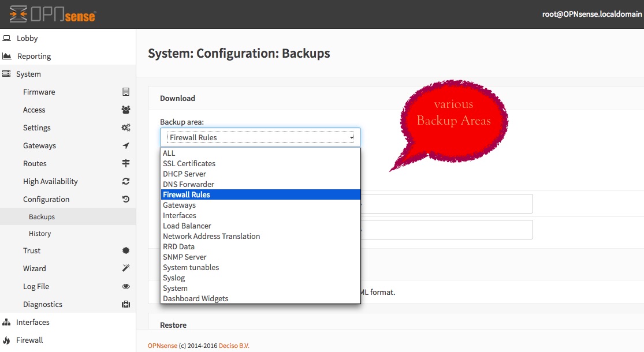This screenshot has width=644, height=352.
Task: Choose SSL Certificates from backup area list
Action: pyautogui.click(x=189, y=163)
